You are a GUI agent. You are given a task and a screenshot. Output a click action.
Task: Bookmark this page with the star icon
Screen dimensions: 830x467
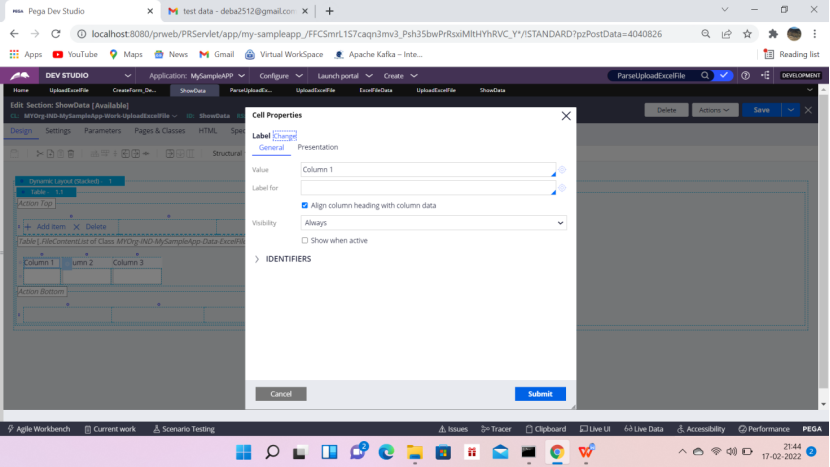[747, 34]
